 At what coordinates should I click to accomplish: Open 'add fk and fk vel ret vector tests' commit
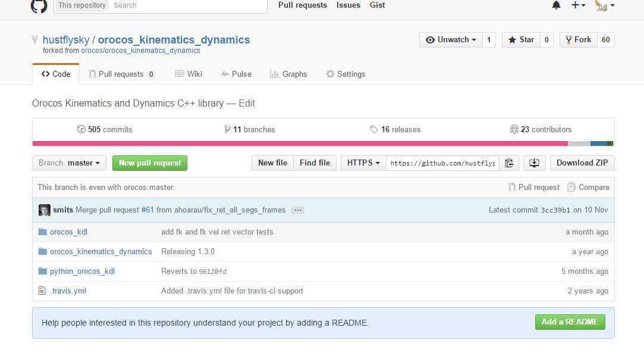[217, 232]
